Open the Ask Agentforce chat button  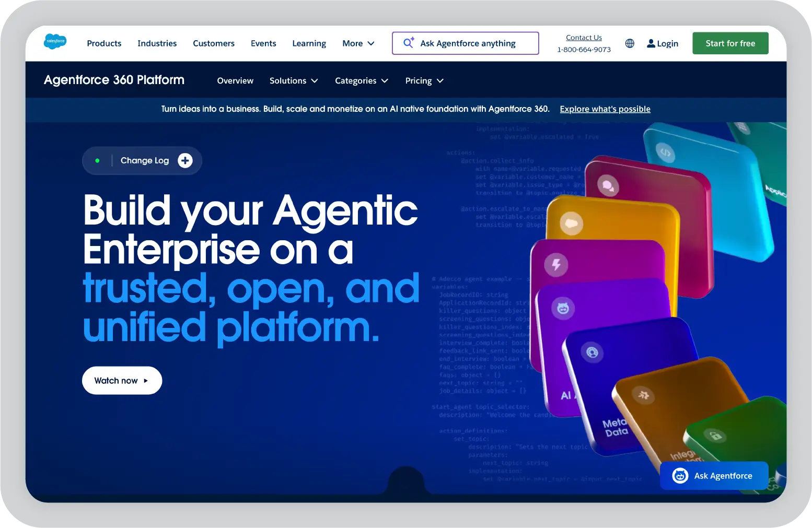click(x=714, y=476)
